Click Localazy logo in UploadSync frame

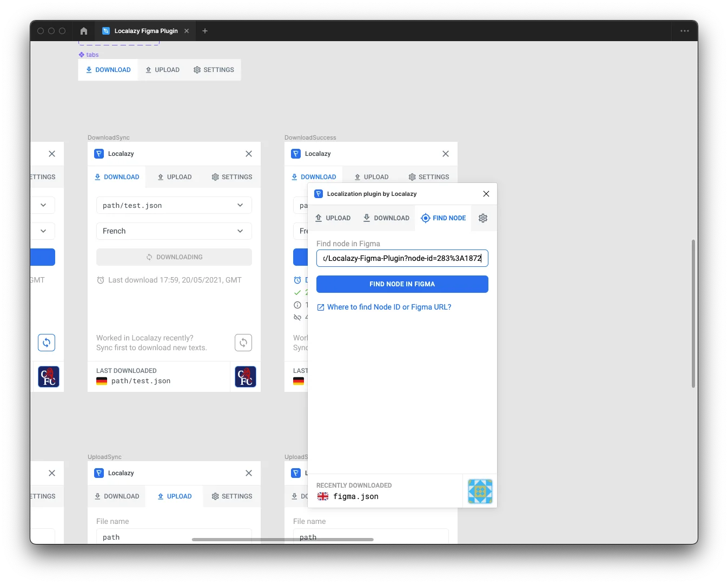(99, 473)
